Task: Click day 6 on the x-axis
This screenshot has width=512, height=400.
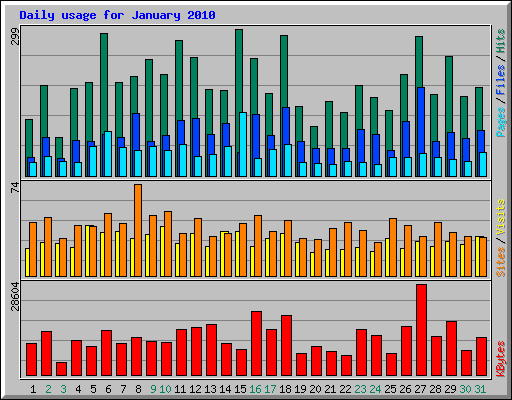Action: tap(108, 389)
